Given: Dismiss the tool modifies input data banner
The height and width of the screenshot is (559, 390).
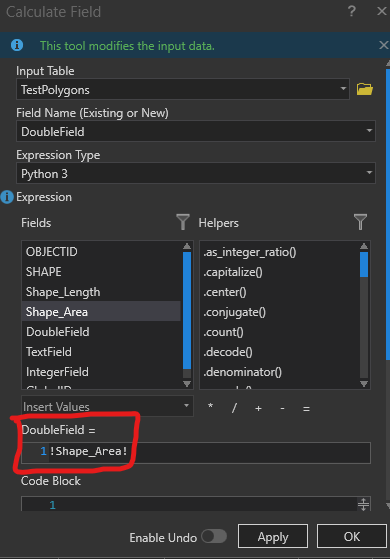Looking at the screenshot, I should (383, 45).
